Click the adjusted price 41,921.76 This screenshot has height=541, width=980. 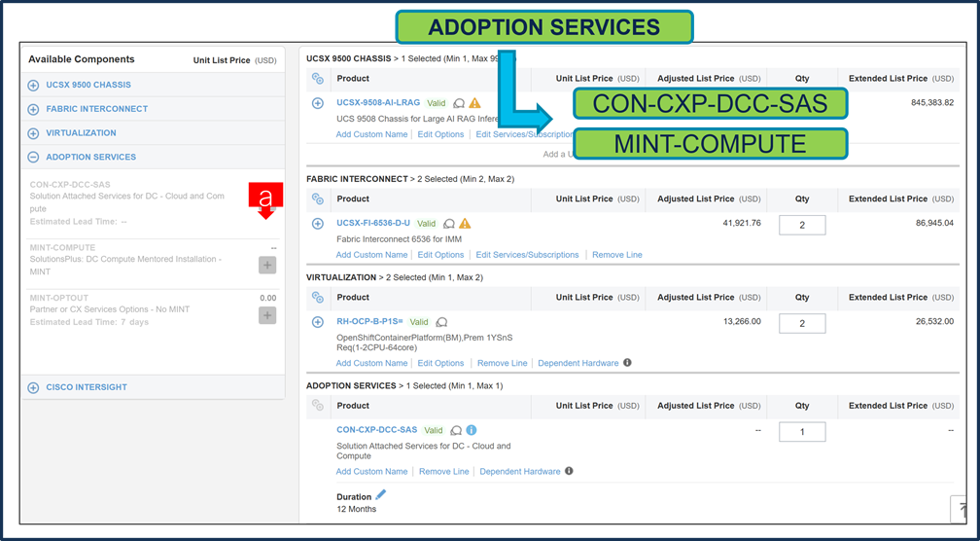pyautogui.click(x=742, y=223)
